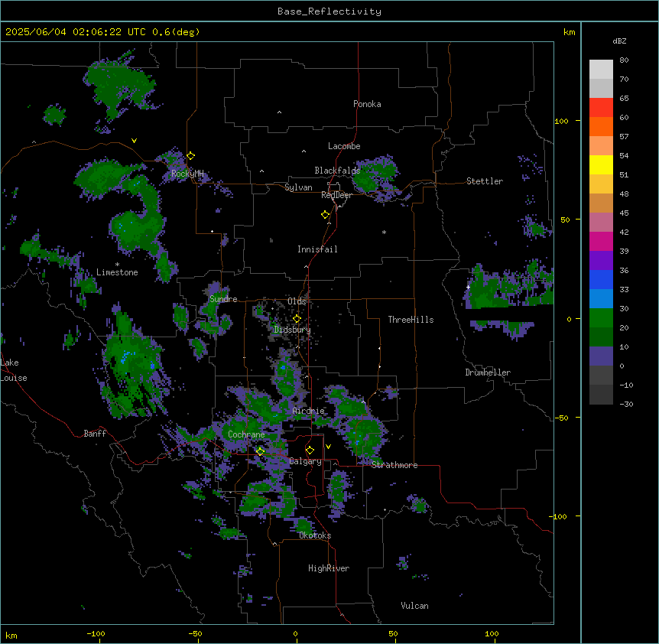659x644 pixels.
Task: Click the Ponoka town label
Action: pyautogui.click(x=367, y=104)
